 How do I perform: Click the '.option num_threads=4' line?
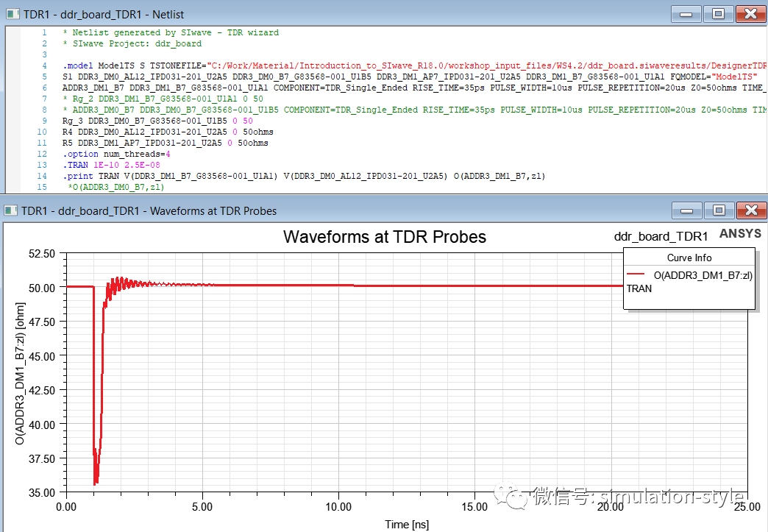[116, 154]
